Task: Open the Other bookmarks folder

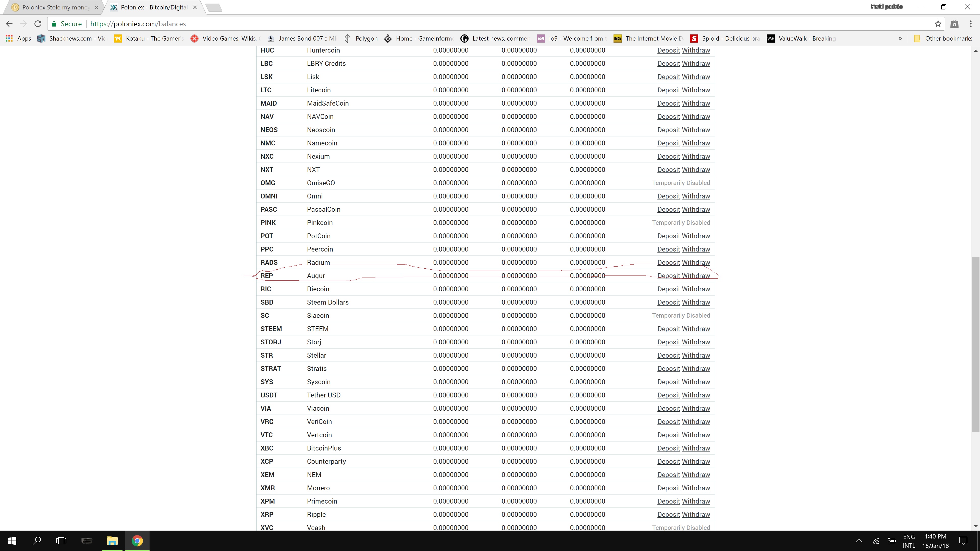Action: pyautogui.click(x=943, y=39)
